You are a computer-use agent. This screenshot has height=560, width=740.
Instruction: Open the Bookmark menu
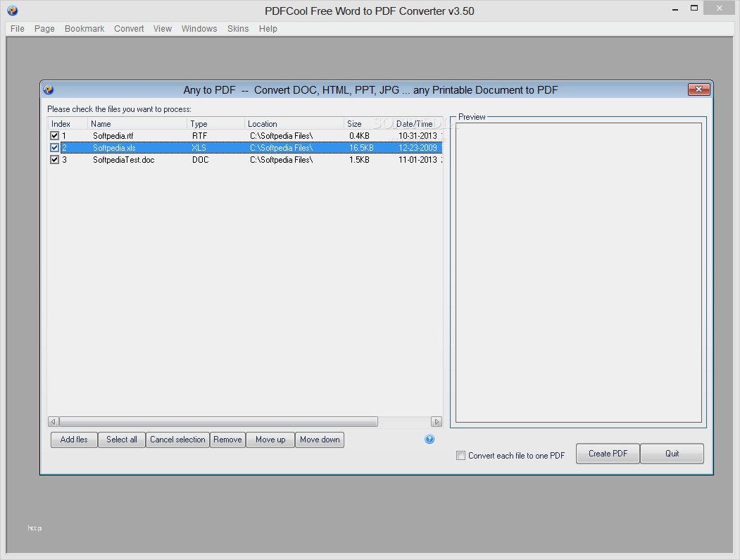pyautogui.click(x=84, y=29)
